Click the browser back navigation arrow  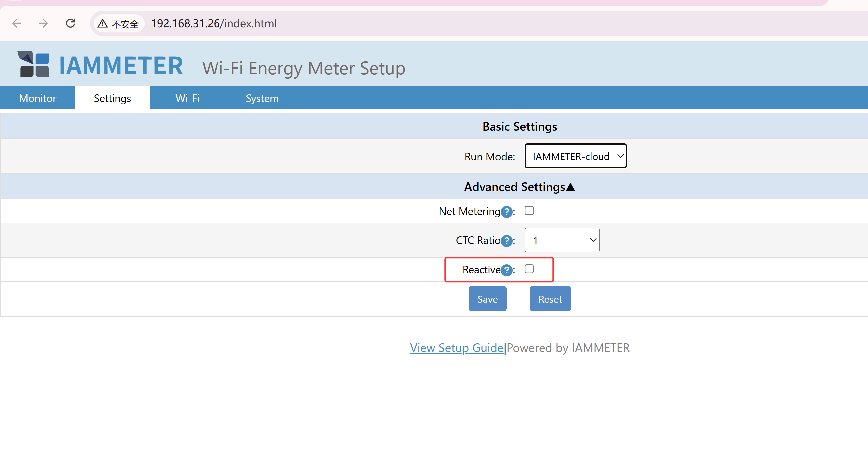(16, 23)
